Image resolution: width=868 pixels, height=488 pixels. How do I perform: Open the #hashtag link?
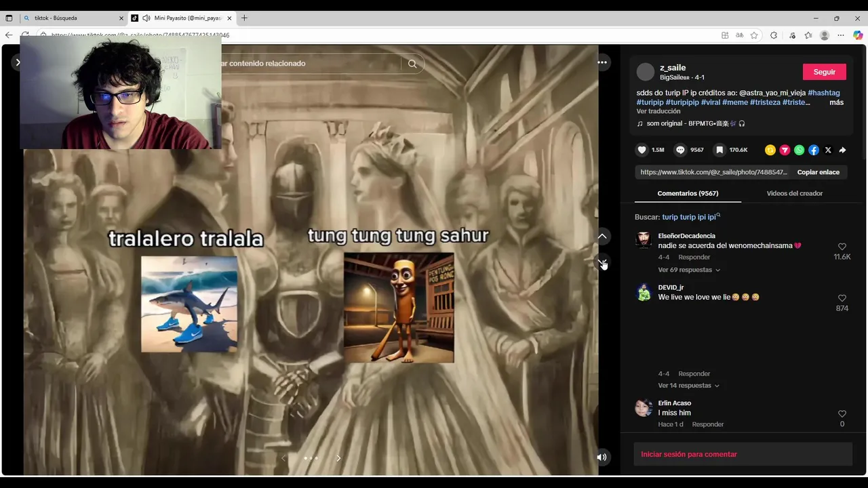point(823,93)
